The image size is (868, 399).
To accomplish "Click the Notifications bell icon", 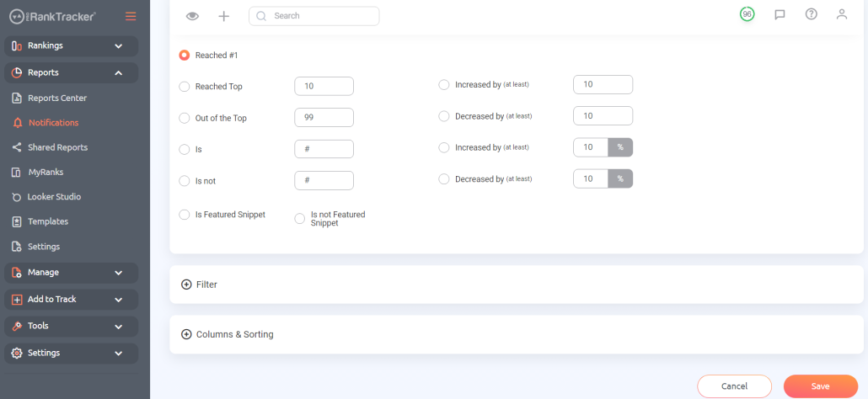I will pyautogui.click(x=18, y=123).
